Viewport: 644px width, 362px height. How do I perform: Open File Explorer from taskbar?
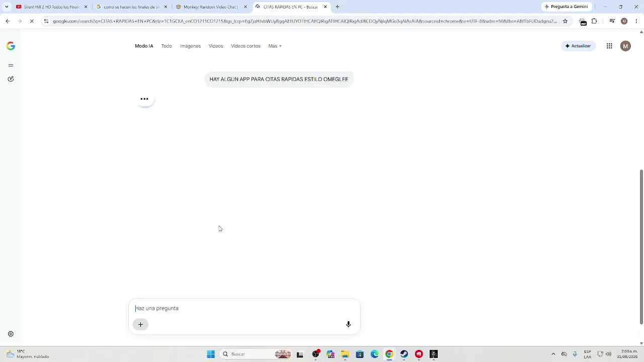tap(345, 354)
